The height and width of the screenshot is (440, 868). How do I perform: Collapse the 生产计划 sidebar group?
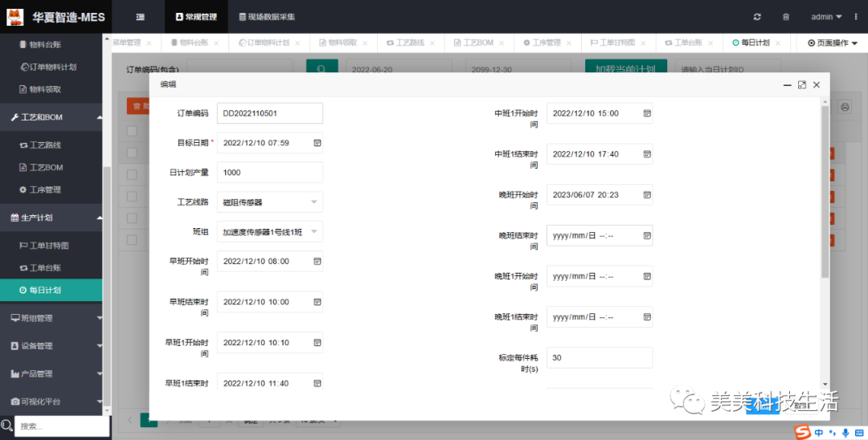tap(51, 218)
